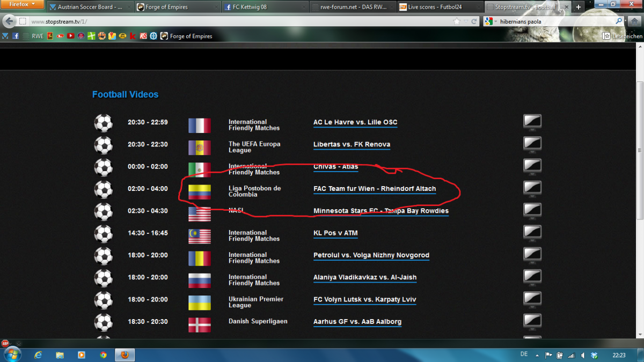
Task: Switch to Austrian Soccer Board tab
Action: click(90, 7)
